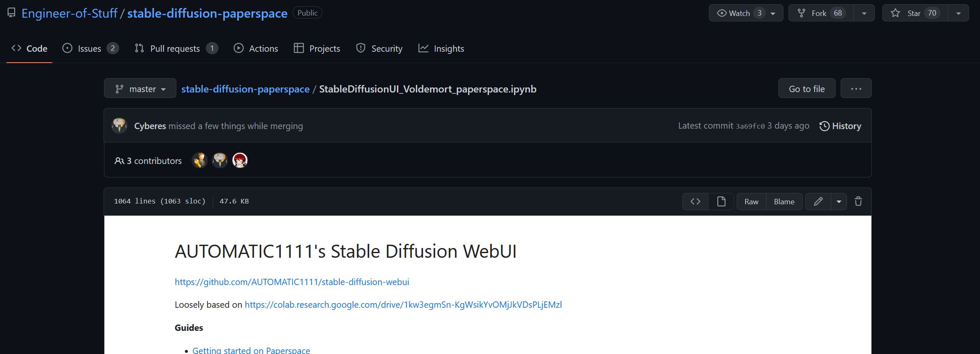Open the Pull requests tab
The height and width of the screenshot is (354, 980).
[176, 48]
